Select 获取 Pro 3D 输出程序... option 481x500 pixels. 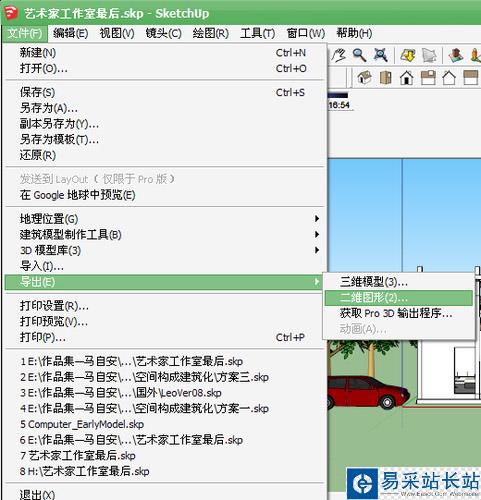point(398,313)
